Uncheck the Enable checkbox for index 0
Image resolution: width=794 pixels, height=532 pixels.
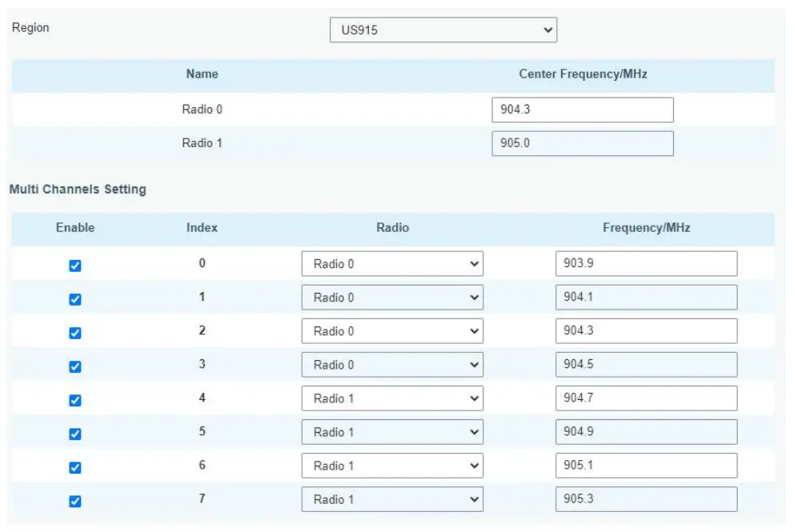75,266
